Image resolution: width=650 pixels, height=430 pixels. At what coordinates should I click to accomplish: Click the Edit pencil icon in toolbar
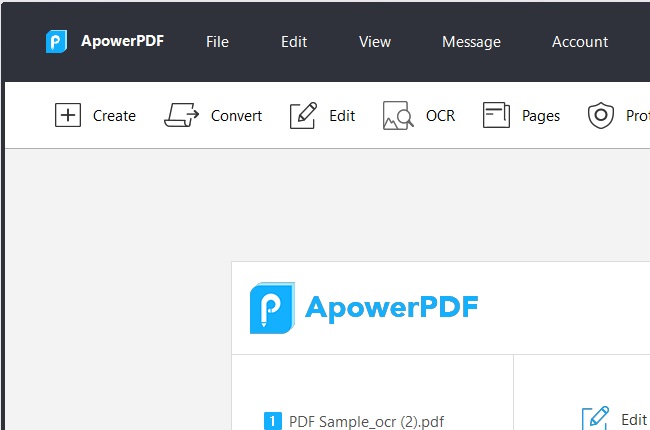[x=303, y=115]
